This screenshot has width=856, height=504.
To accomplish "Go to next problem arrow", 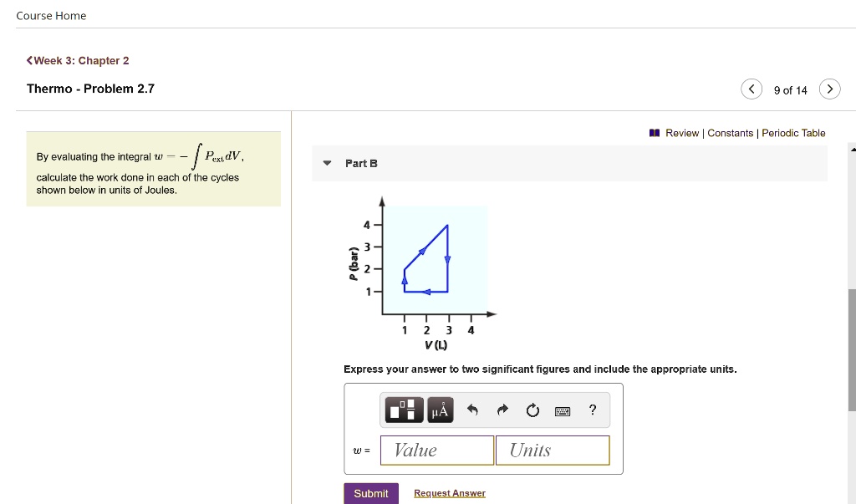I will [x=829, y=89].
